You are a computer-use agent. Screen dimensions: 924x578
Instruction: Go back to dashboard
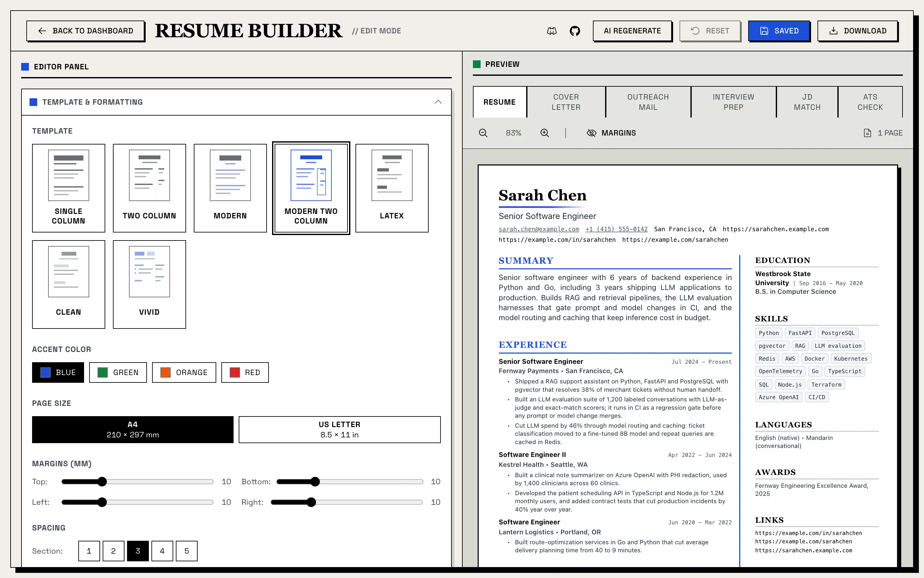point(86,31)
